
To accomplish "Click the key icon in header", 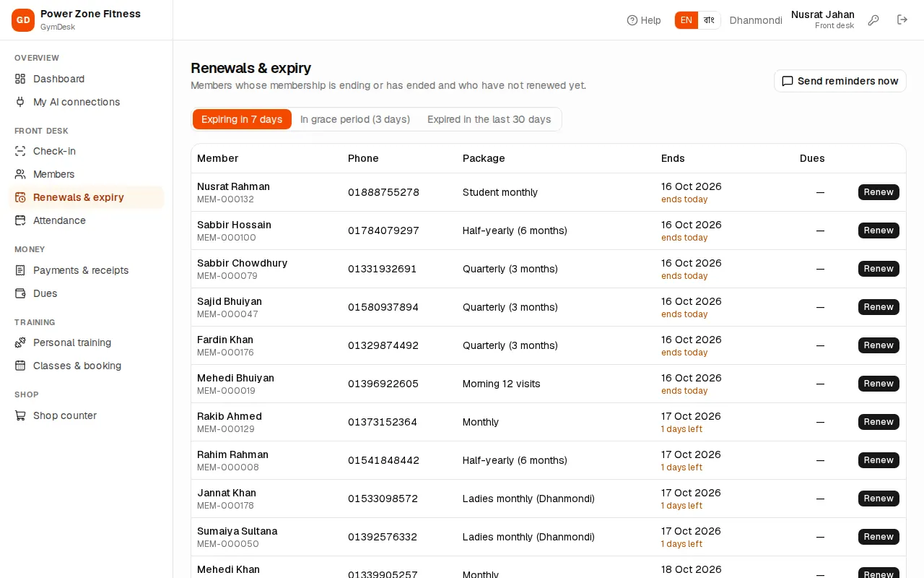I will pos(873,20).
